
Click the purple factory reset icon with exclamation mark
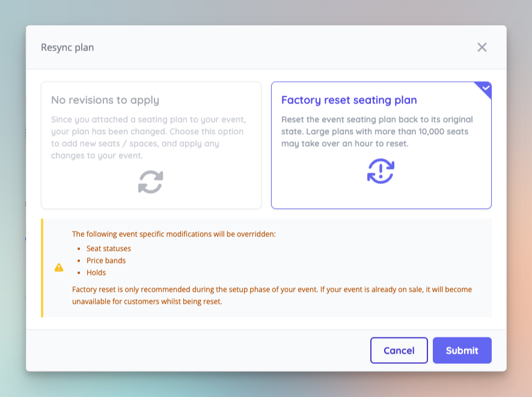coord(381,171)
